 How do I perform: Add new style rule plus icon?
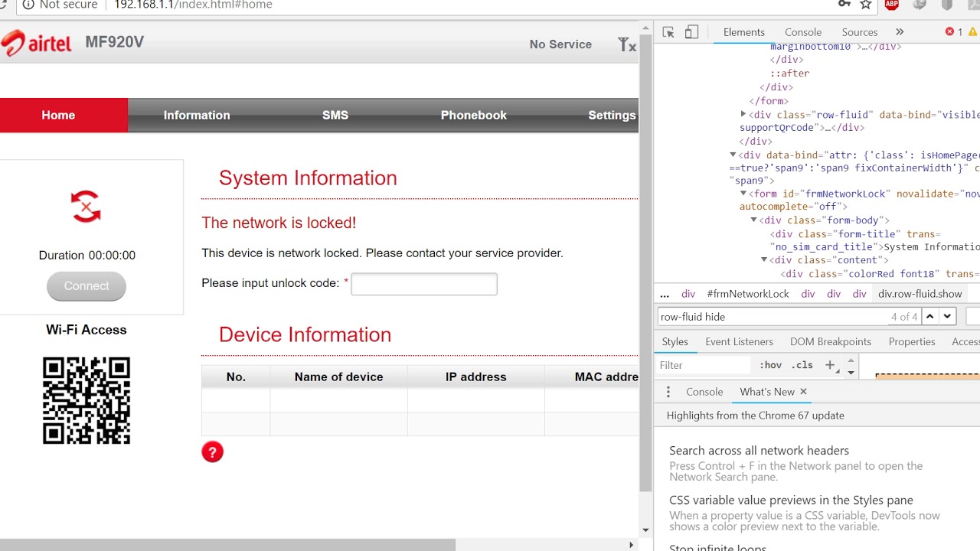click(x=831, y=365)
